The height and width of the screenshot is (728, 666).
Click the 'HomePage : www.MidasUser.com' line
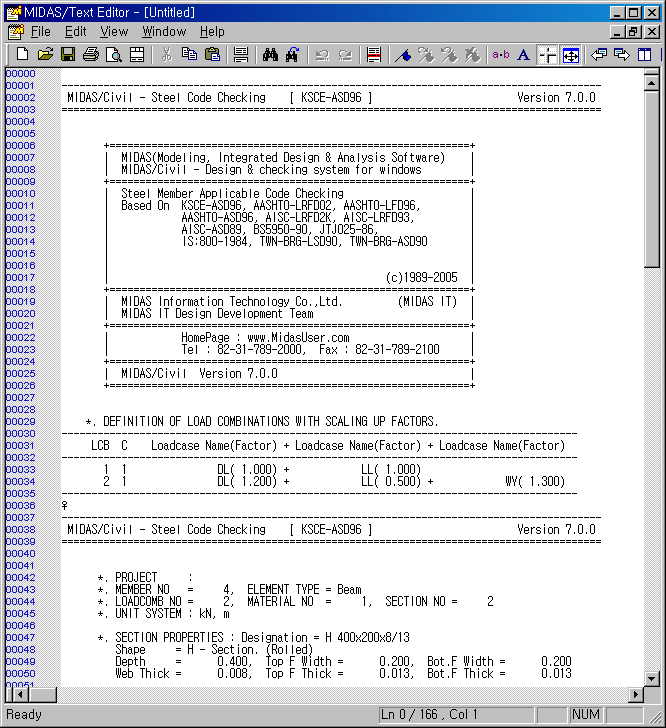[265, 338]
